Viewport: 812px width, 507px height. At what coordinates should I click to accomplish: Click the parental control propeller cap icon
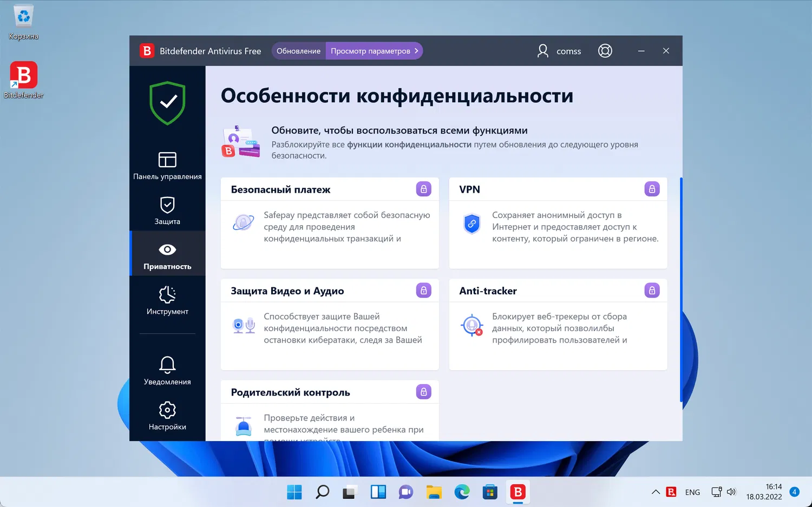[x=244, y=426]
